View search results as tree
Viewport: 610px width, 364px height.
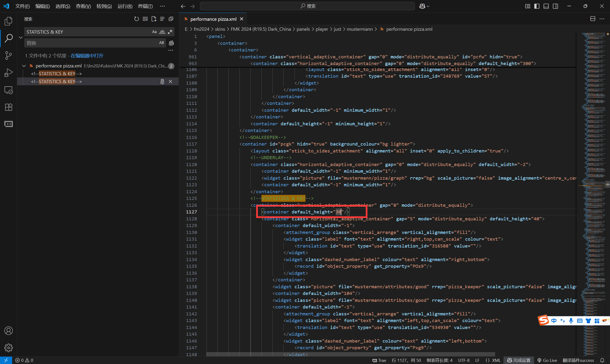(162, 19)
